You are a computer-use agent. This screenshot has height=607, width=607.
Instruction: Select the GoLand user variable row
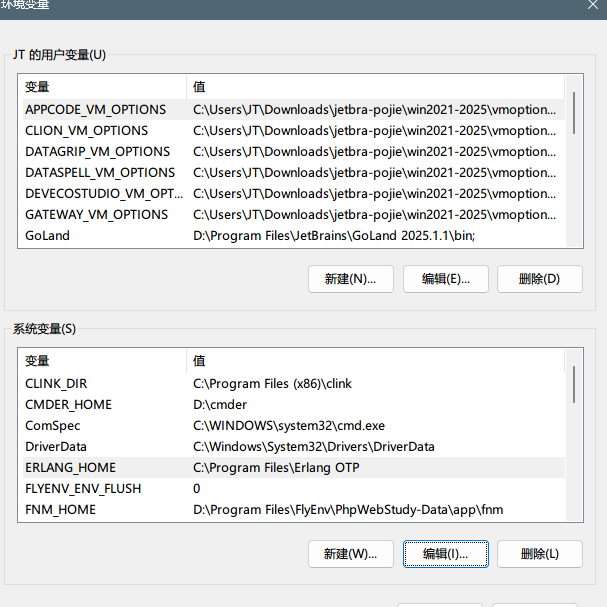pyautogui.click(x=47, y=235)
